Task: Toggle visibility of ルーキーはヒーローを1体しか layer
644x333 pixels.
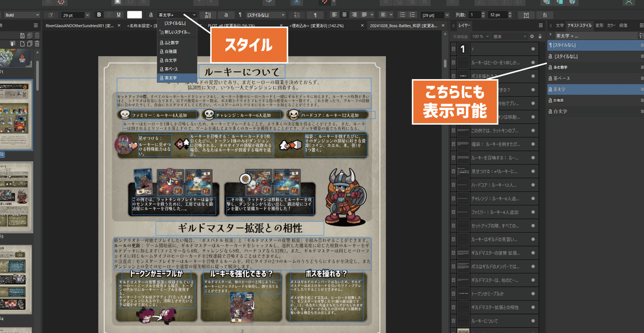Action: [x=533, y=63]
